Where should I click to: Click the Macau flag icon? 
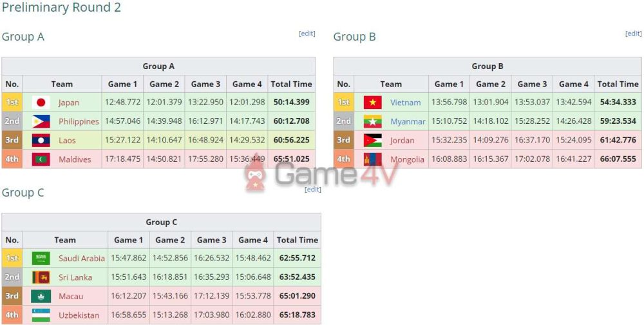(41, 296)
